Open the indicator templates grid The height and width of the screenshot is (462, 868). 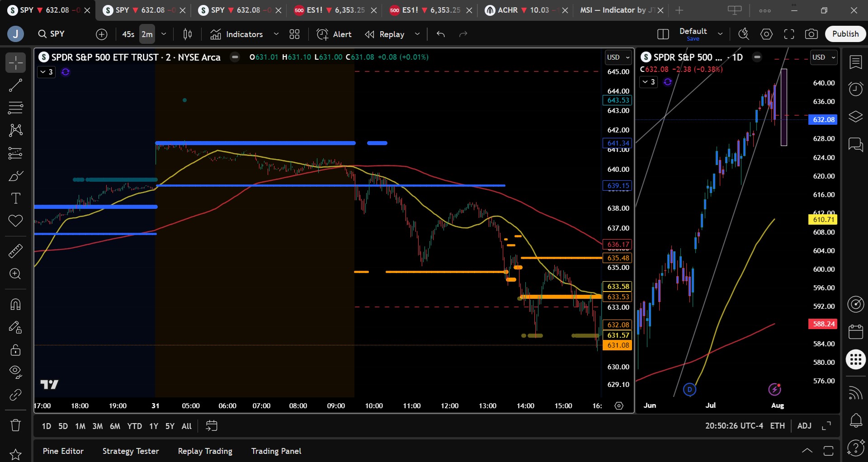pos(295,34)
